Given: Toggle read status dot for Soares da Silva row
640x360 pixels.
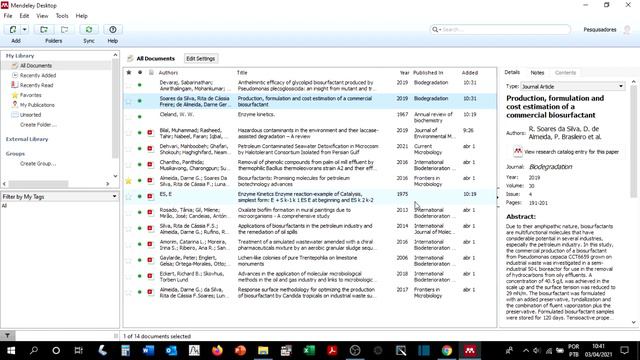Looking at the screenshot, I should pyautogui.click(x=140, y=101).
